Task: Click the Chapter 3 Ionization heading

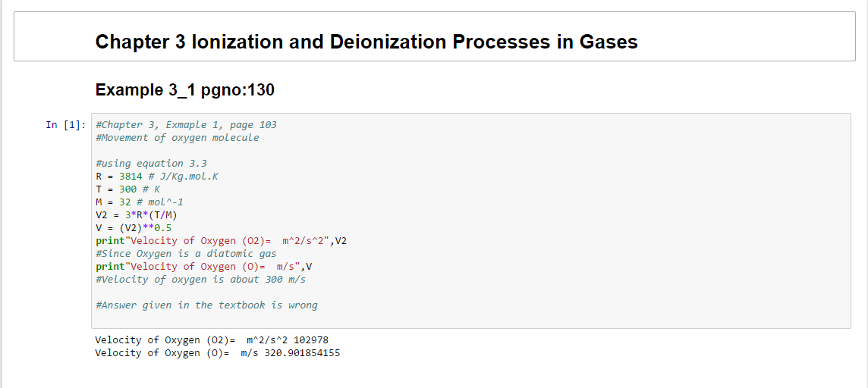Action: point(366,42)
